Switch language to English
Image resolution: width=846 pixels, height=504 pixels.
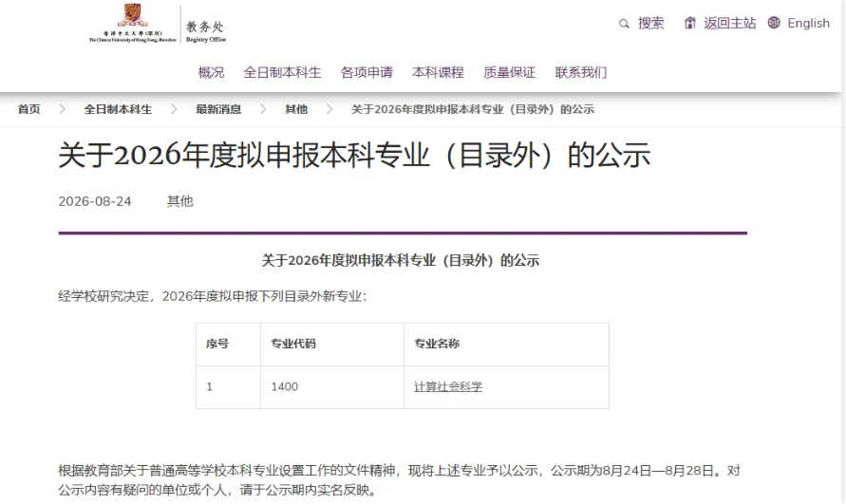click(x=808, y=23)
